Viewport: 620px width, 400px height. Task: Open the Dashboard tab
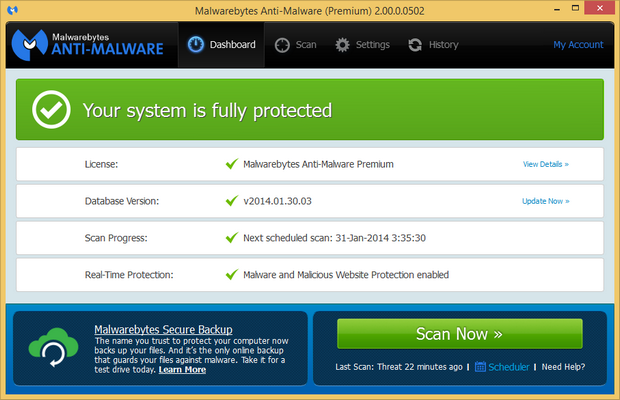221,45
